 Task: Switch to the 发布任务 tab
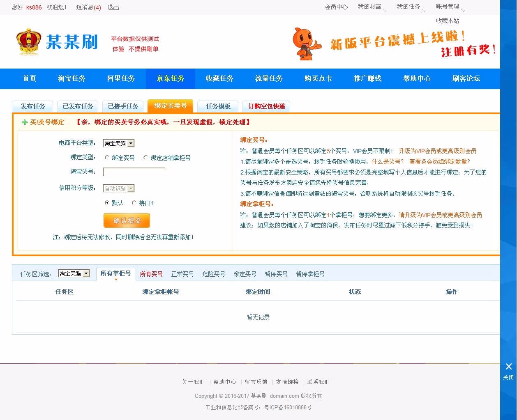[x=33, y=106]
